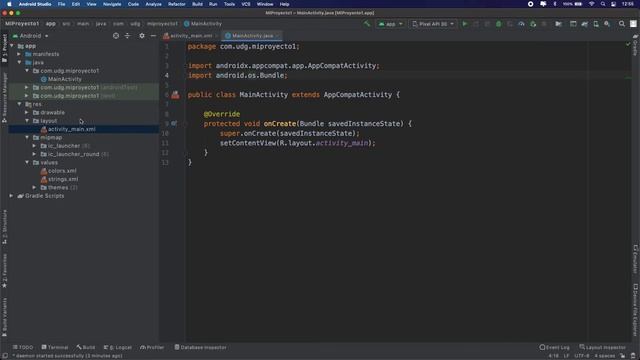Screen dimensions: 640x360
Task: Open the Build tool window
Action: point(86,347)
